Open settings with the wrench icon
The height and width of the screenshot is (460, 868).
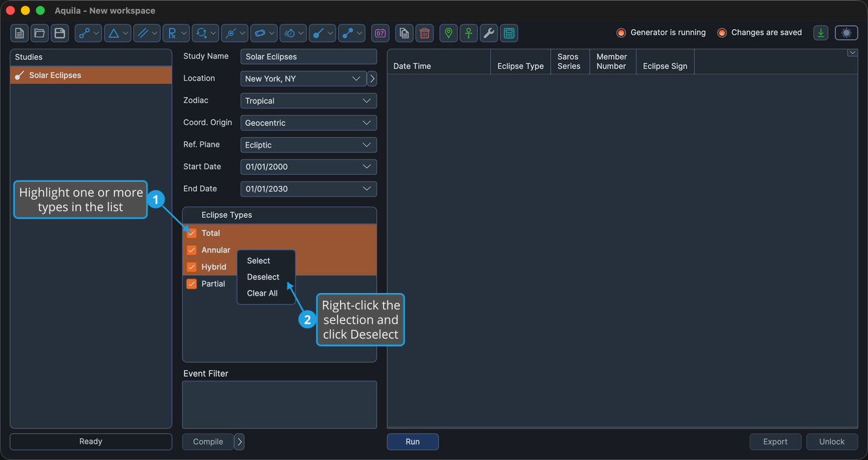[x=489, y=33]
